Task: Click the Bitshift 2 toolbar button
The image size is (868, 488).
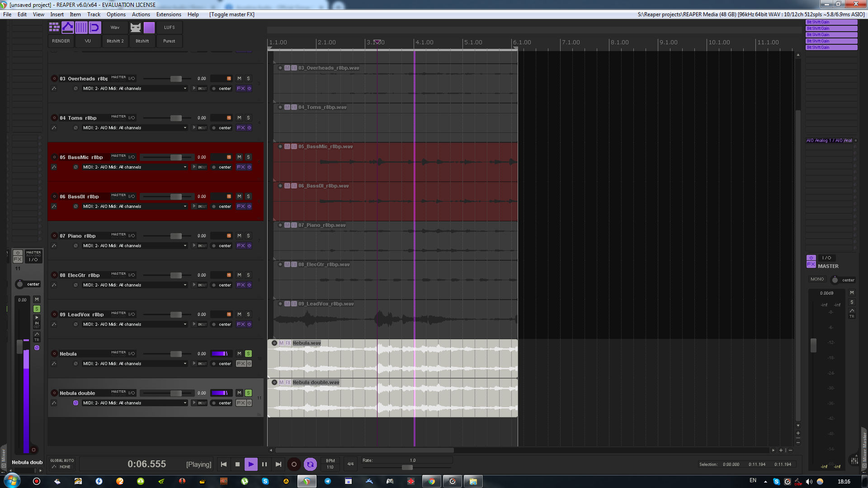Action: [x=115, y=41]
